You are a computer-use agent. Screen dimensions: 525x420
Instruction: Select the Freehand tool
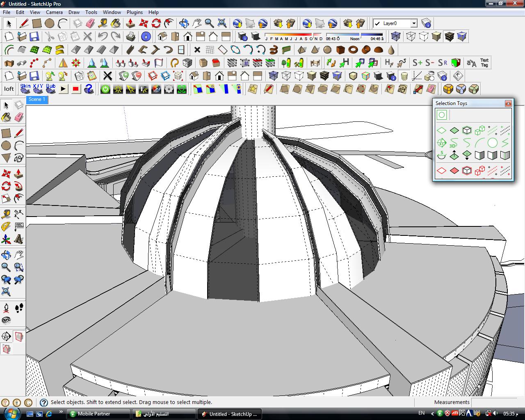coord(18,158)
